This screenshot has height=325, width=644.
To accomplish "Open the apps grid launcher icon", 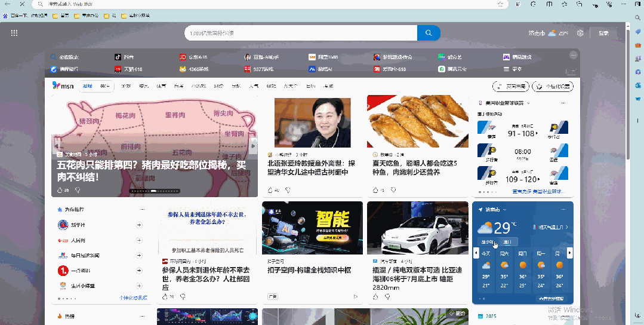I will click(14, 33).
